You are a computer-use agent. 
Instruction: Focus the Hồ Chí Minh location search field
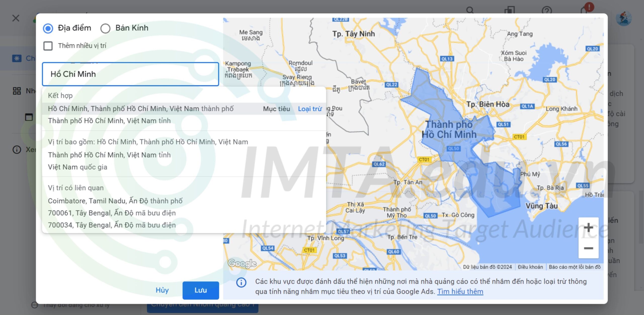pyautogui.click(x=130, y=74)
